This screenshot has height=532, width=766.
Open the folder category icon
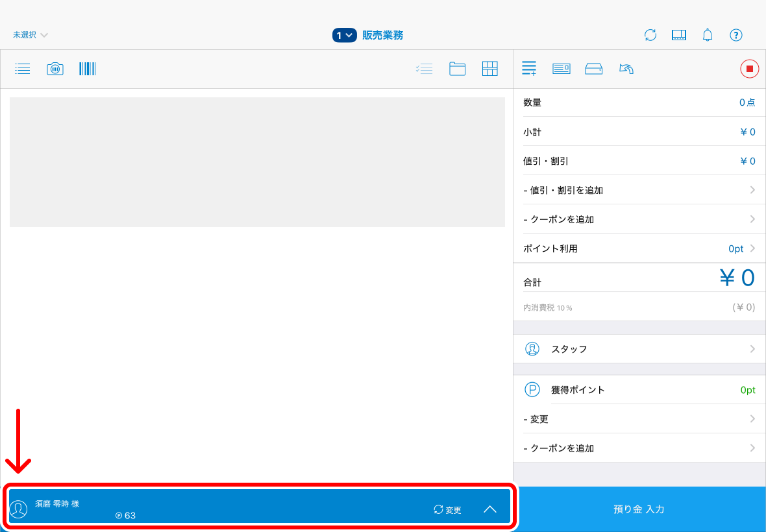coord(458,69)
